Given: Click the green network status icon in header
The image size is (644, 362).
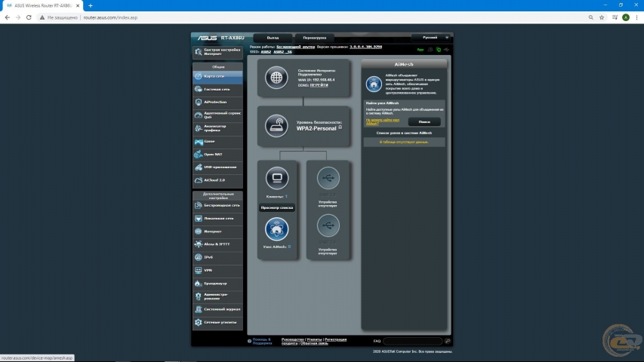Looking at the screenshot, I should click(438, 50).
